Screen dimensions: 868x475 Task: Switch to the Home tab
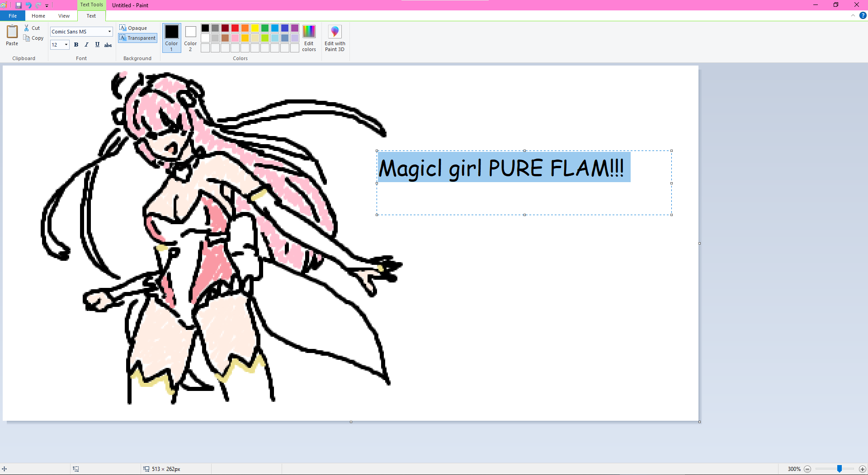click(x=38, y=16)
